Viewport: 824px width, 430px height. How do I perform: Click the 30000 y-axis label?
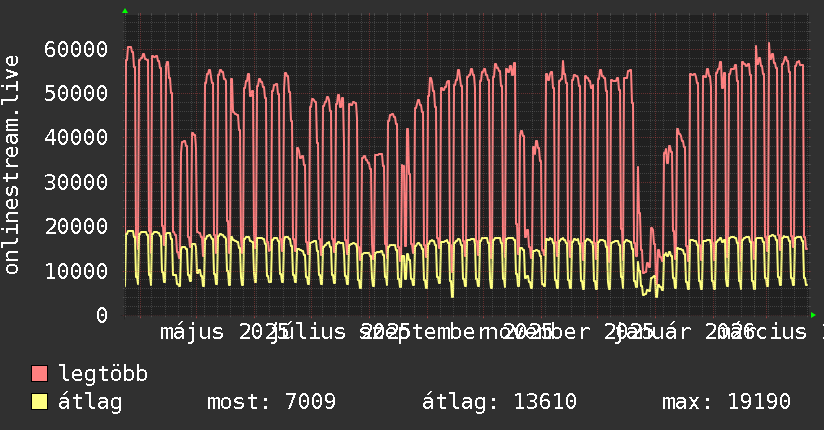tap(76, 182)
